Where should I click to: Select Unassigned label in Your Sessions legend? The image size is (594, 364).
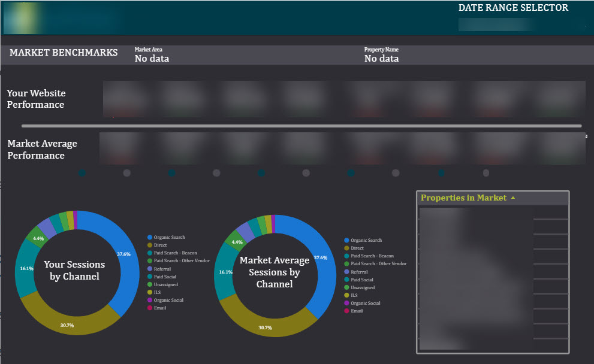165,284
